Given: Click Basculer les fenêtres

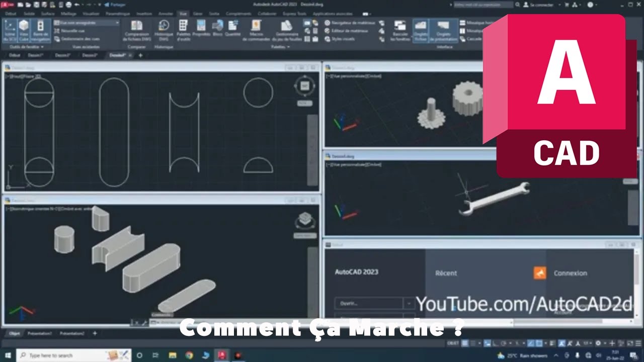Looking at the screenshot, I should pyautogui.click(x=400, y=31).
